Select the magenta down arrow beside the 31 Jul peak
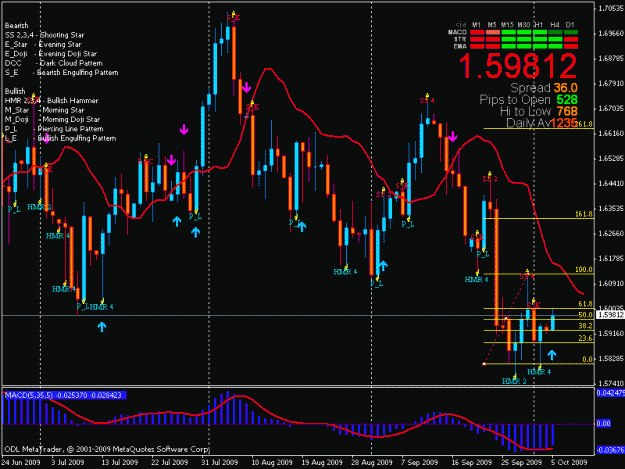Image resolution: width=625 pixels, height=469 pixels. pos(246,87)
